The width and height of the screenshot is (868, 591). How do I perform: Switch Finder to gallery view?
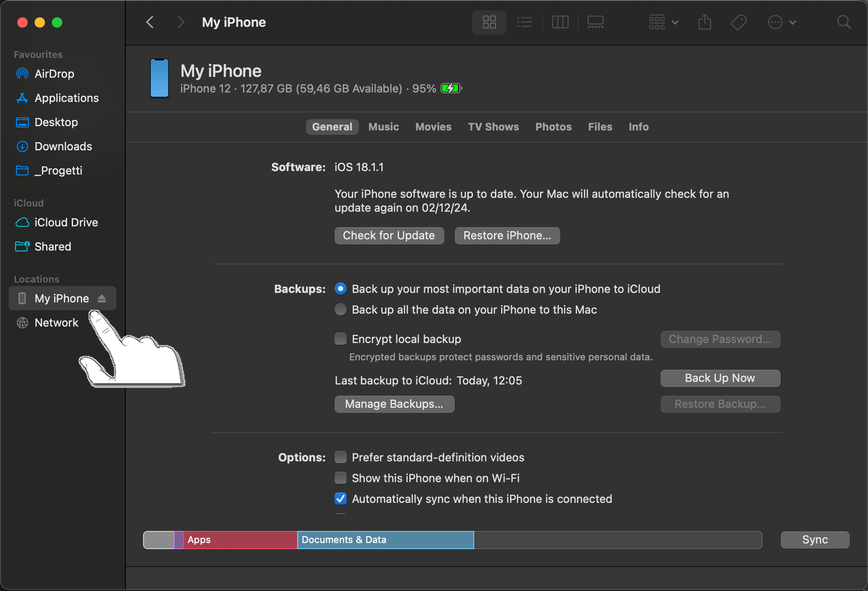(x=595, y=22)
